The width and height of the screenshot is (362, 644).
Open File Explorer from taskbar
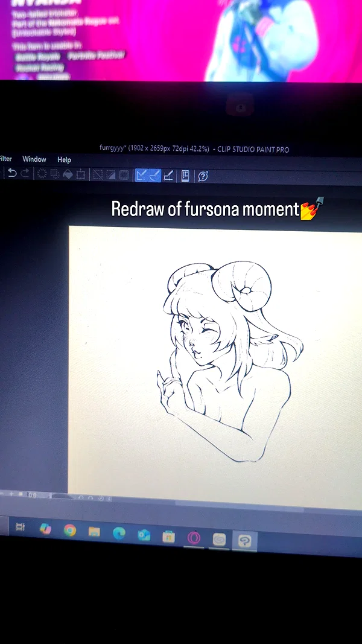(x=94, y=532)
